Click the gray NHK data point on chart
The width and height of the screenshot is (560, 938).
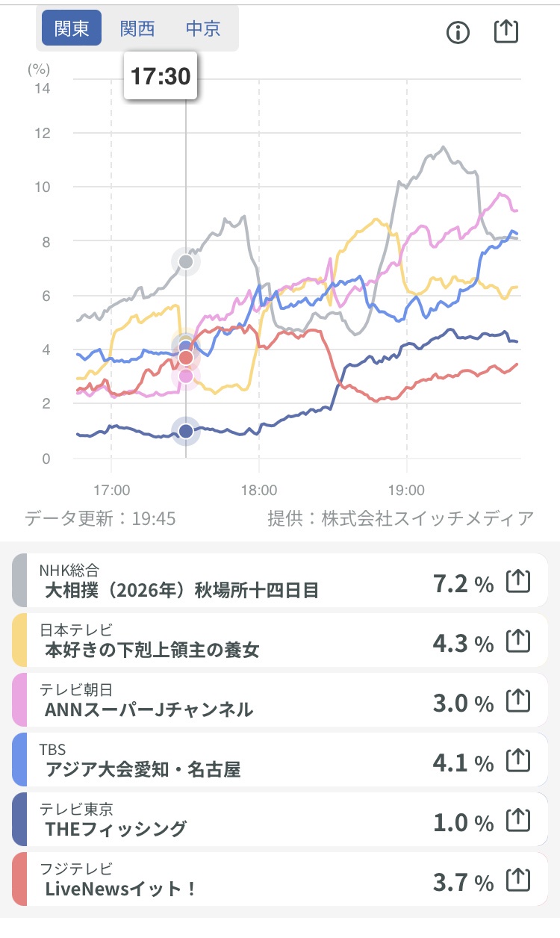pyautogui.click(x=186, y=261)
